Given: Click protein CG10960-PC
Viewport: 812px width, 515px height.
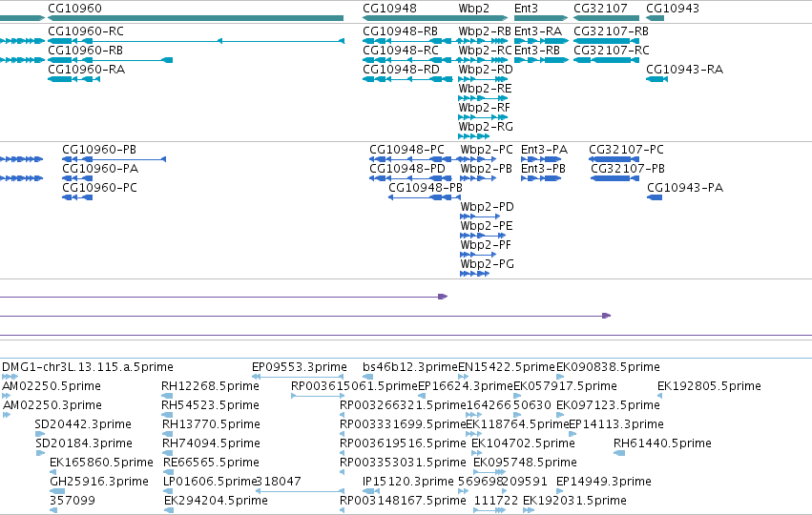Looking at the screenshot, I should coord(77,197).
